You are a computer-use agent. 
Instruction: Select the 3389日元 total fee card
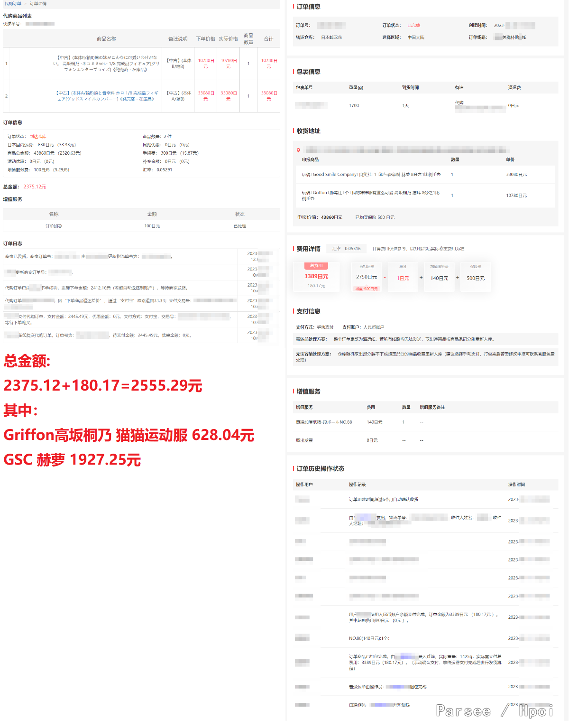tap(316, 277)
